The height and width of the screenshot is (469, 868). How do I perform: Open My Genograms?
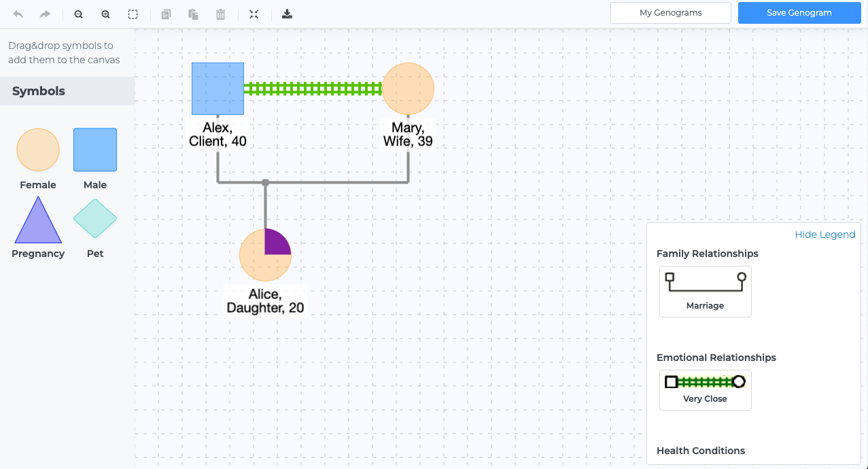670,12
